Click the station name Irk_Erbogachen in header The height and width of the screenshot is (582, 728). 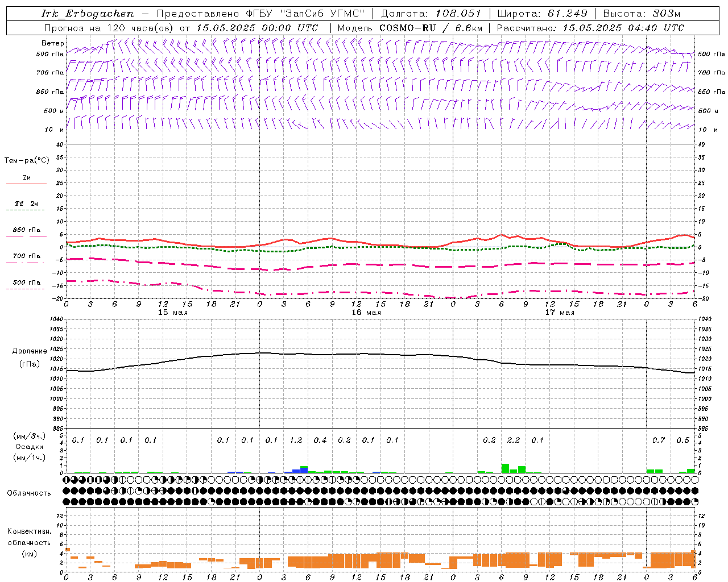pyautogui.click(x=88, y=14)
